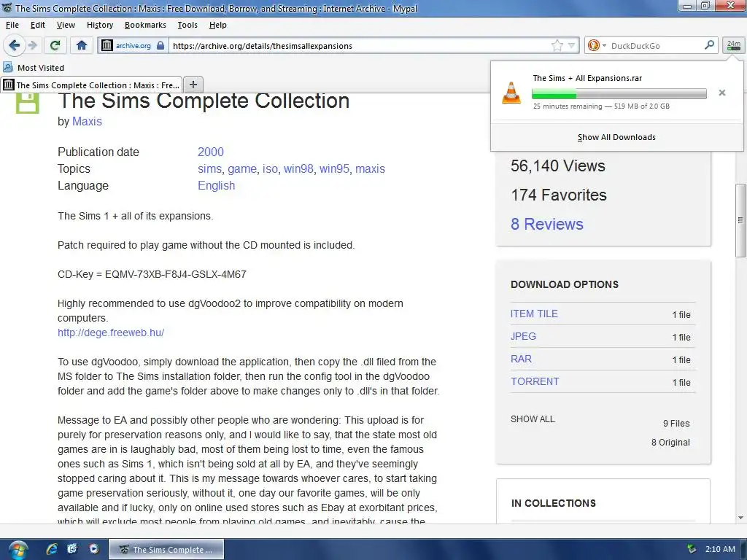Viewport: 747px width, 560px height.
Task: Click the padlock security icon
Action: [160, 45]
